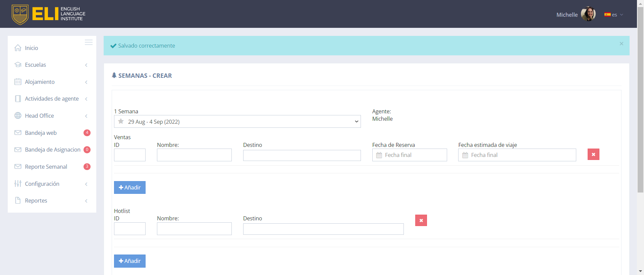Click the Bandeja de Asignacion envelope icon
This screenshot has height=275, width=644.
point(18,150)
